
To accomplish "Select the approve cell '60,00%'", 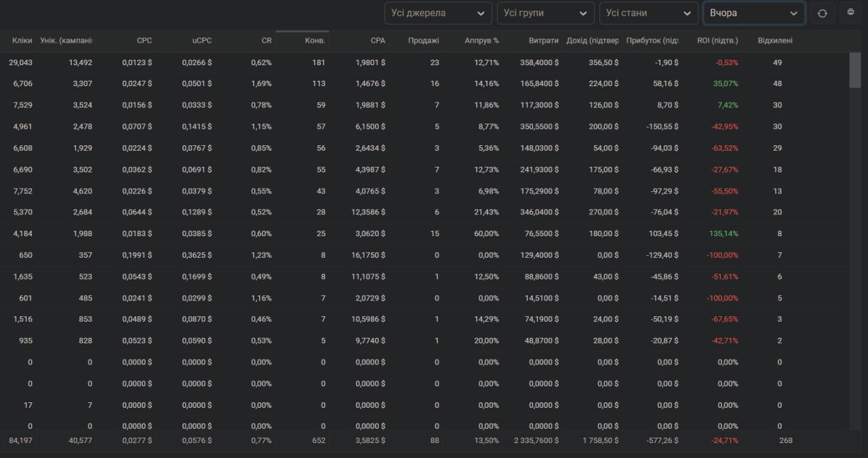I will click(487, 232).
